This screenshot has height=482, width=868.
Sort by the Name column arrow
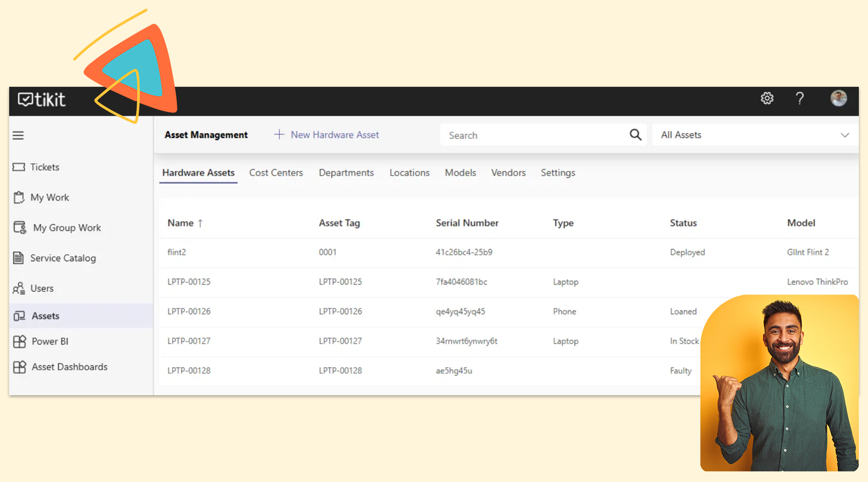[x=201, y=223]
